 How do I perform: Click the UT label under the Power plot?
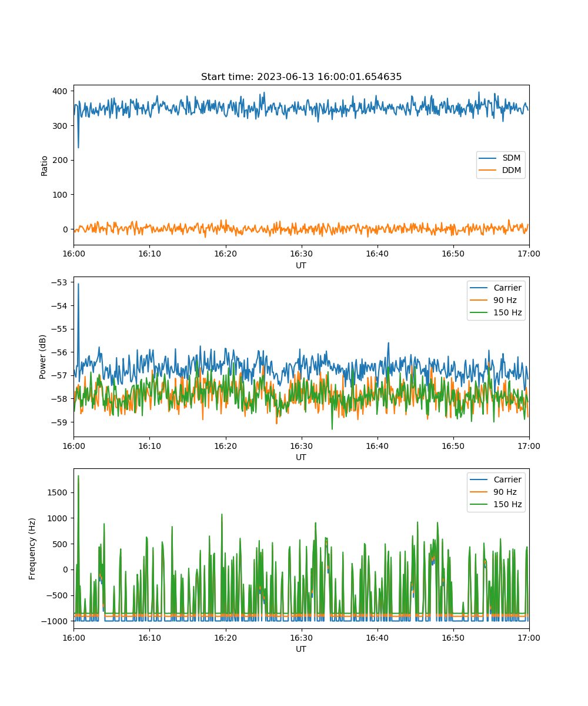point(301,457)
